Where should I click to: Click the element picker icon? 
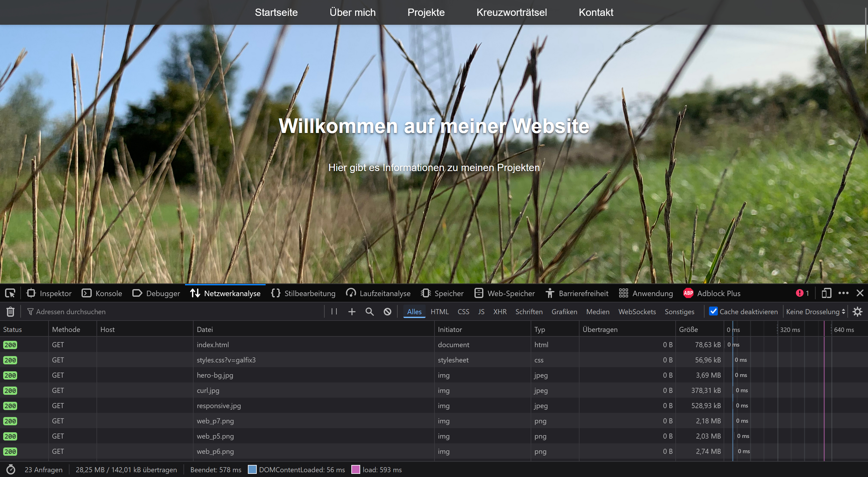[10, 294]
